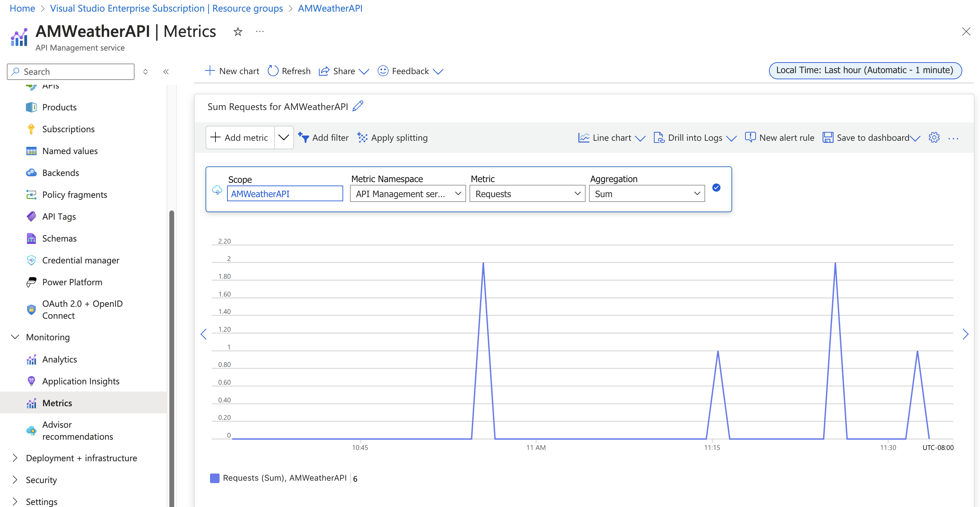Click the Products icon
Screen dimensions: 980x507
point(31,107)
